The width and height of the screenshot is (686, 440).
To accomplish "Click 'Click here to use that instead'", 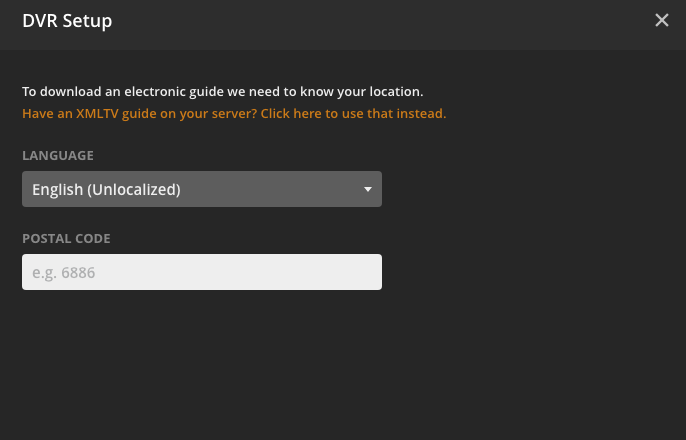I will tap(355, 114).
